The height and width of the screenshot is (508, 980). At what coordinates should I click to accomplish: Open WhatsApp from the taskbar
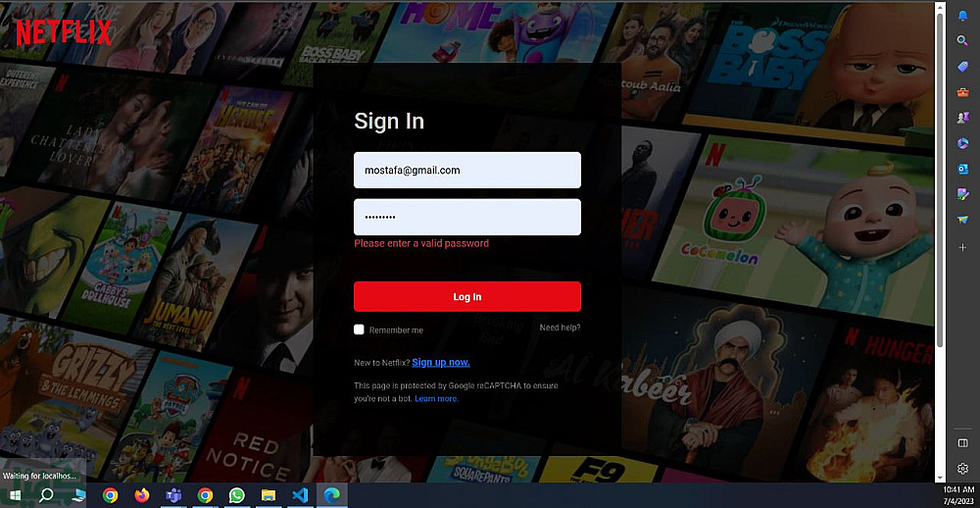[237, 495]
